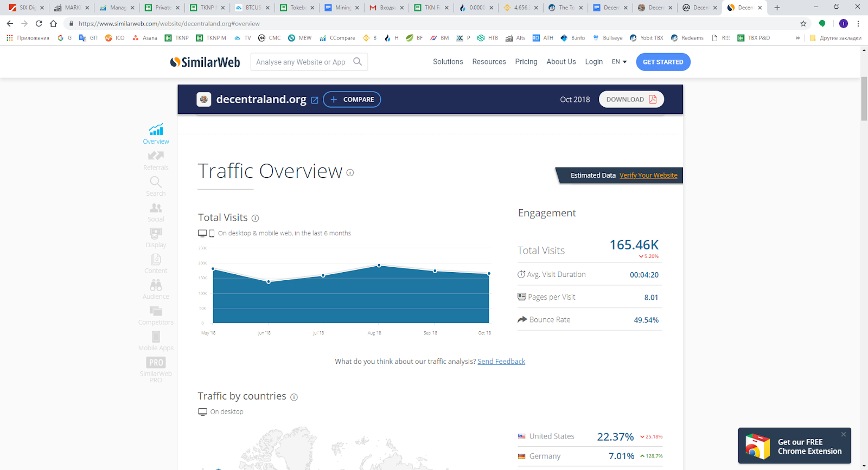This screenshot has height=470, width=868.
Task: Click Traffic by countries info icon
Action: pyautogui.click(x=294, y=397)
